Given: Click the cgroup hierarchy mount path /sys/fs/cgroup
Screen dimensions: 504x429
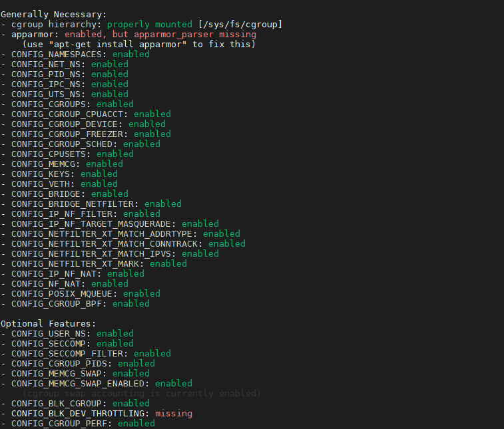Looking at the screenshot, I should point(240,24).
